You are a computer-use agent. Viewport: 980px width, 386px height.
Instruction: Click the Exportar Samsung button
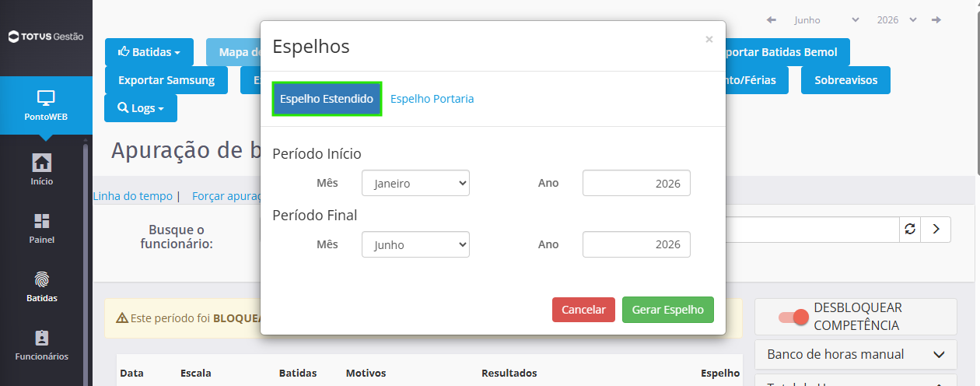pos(166,80)
